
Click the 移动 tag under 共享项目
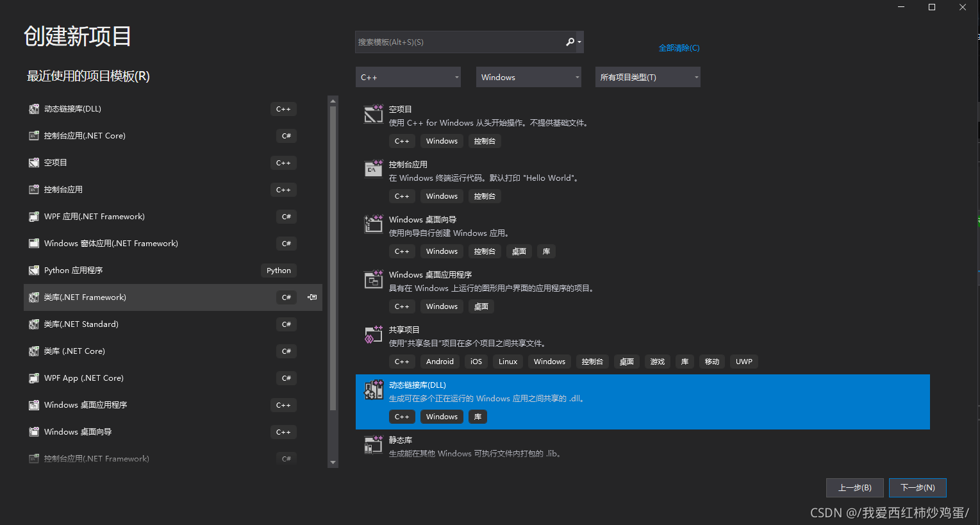click(712, 362)
